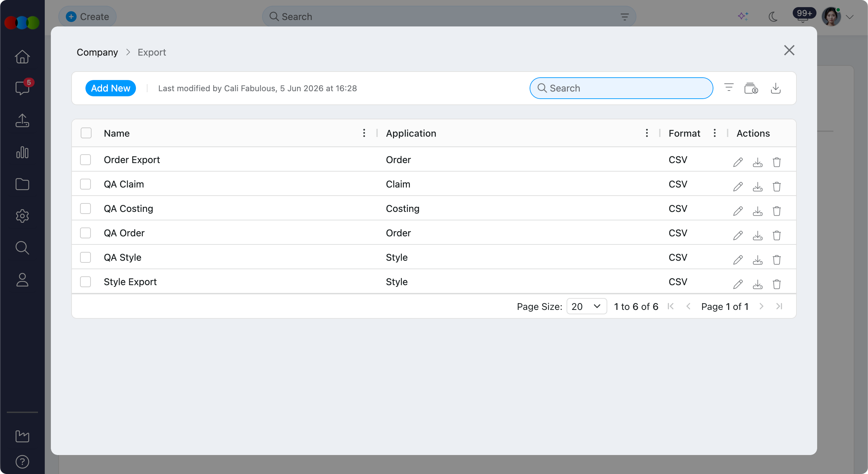Toggle the select-all header checkbox
Image resolution: width=868 pixels, height=474 pixels.
[x=86, y=133]
